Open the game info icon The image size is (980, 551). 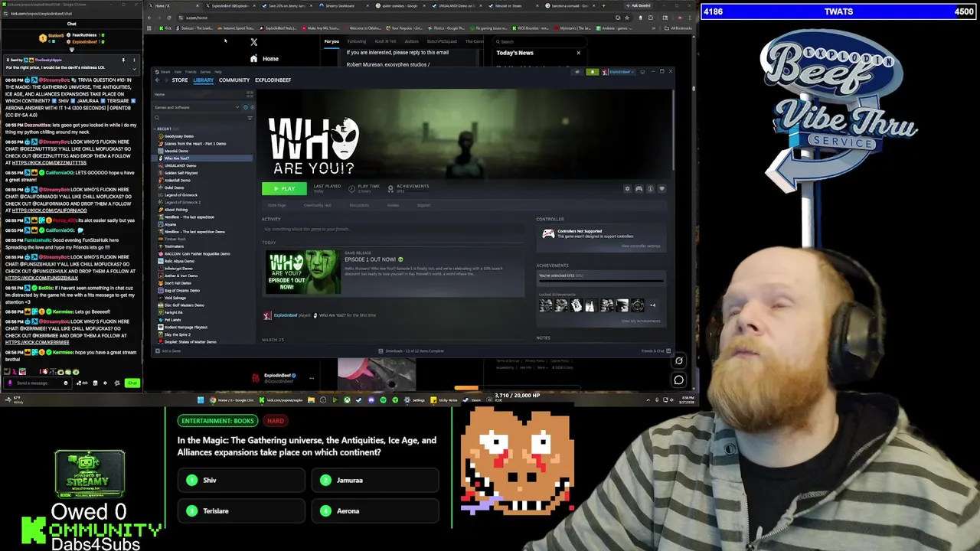click(x=650, y=189)
